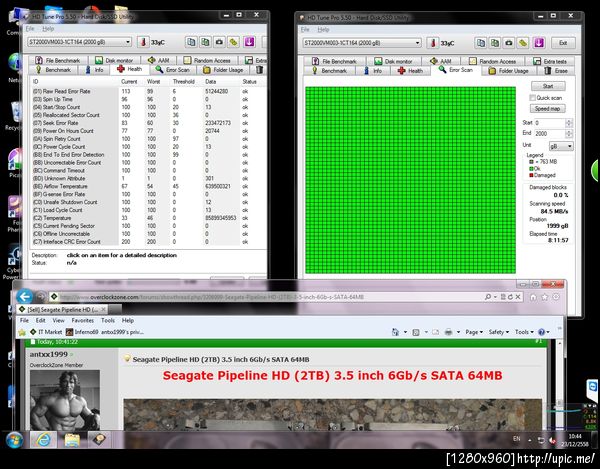Click browser address bar URL
This screenshot has width=600, height=469.
[x=212, y=297]
